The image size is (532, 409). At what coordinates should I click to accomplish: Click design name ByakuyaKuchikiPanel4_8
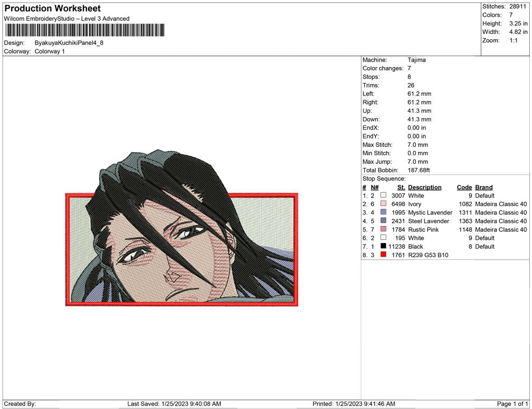(69, 43)
